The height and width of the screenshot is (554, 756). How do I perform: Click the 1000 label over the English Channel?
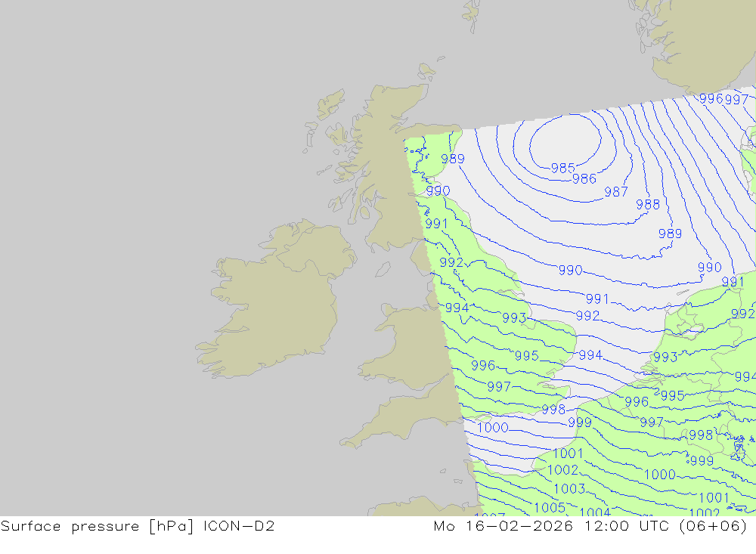492,427
